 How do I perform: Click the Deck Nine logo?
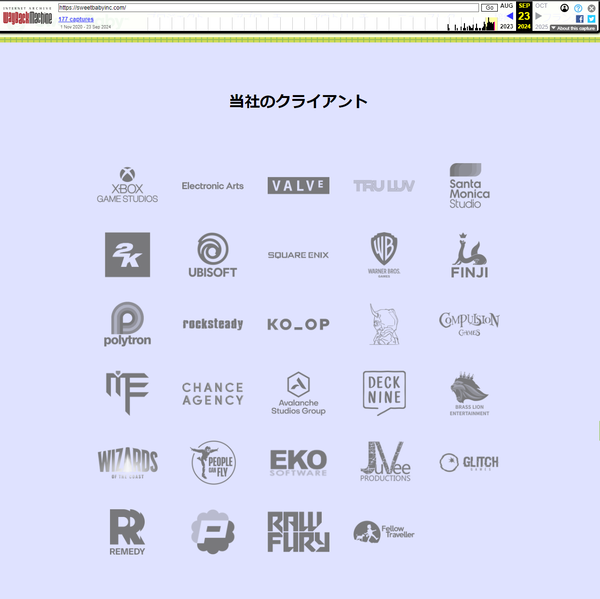click(x=384, y=393)
